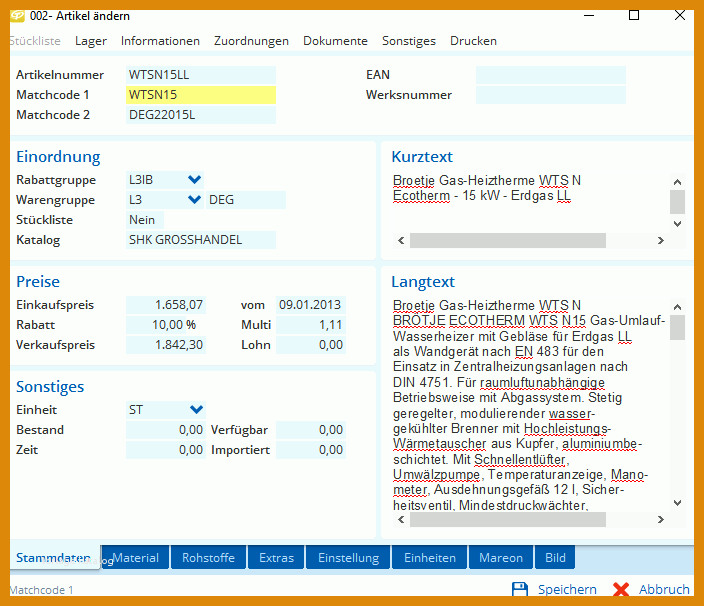Switch to the Mareon tab
Viewport: 704px width, 606px height.
click(501, 558)
